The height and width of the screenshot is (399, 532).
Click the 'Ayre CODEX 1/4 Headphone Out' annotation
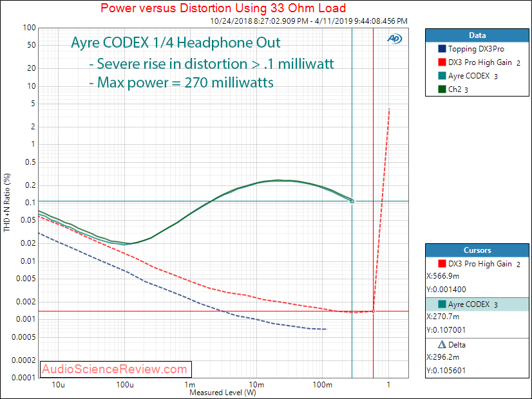pyautogui.click(x=175, y=43)
